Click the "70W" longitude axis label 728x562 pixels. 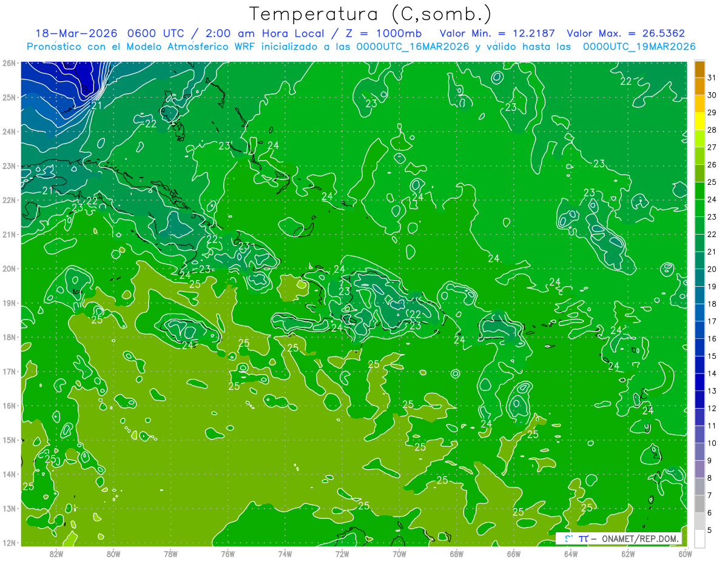[x=399, y=553]
